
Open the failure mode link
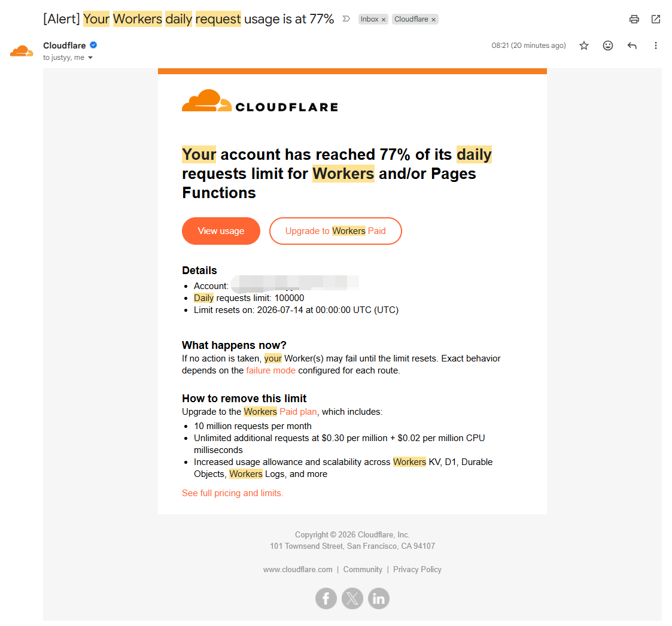click(x=270, y=370)
